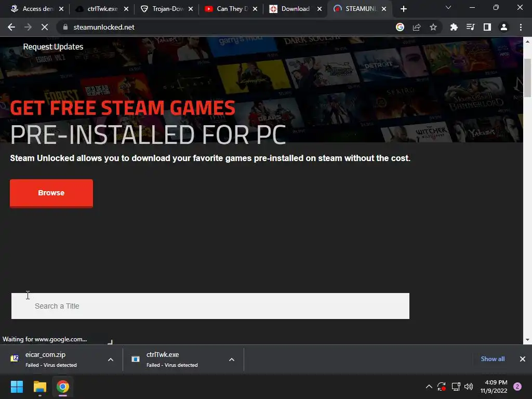
Task: Expand options for ctrlTwk.exe download
Action: (232, 360)
